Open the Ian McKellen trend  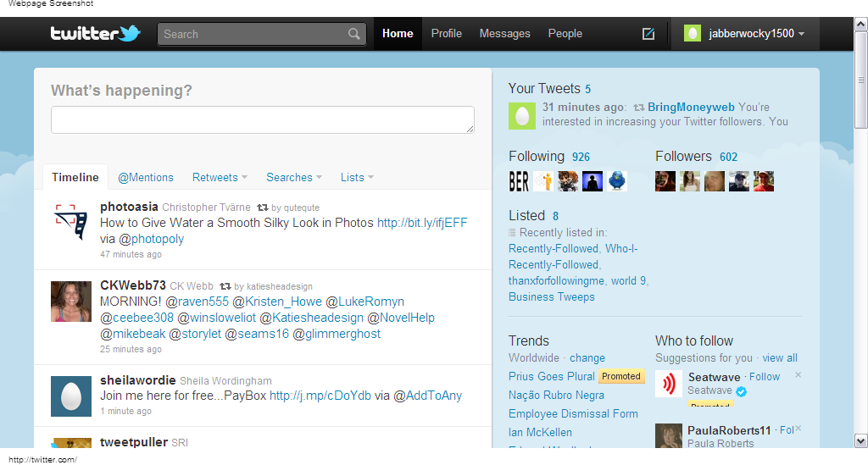click(x=540, y=432)
